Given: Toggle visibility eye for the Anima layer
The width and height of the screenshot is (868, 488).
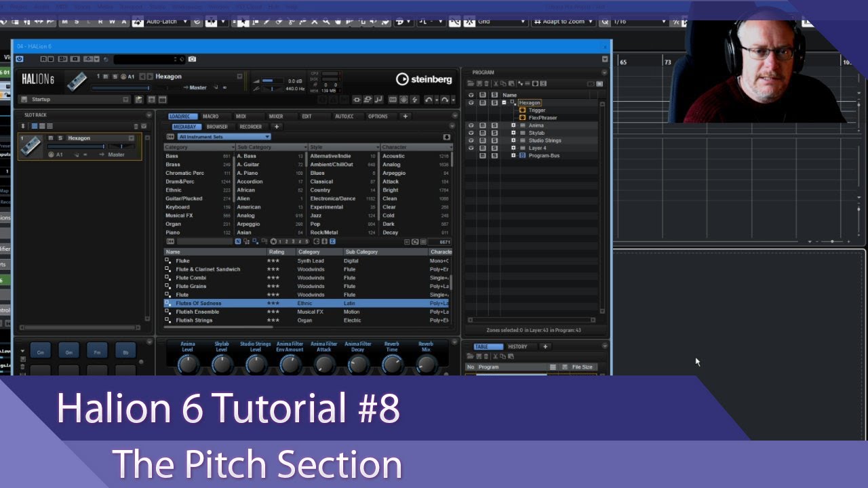Looking at the screenshot, I should click(x=471, y=125).
